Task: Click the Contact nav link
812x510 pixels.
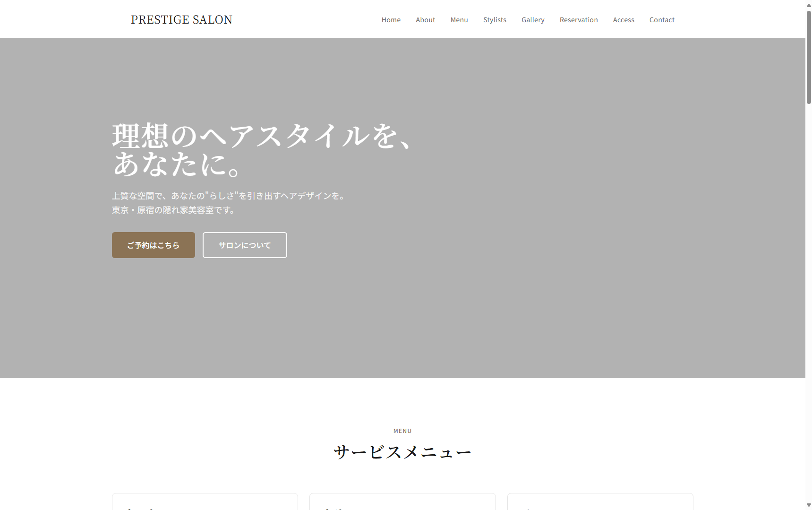Action: point(661,20)
